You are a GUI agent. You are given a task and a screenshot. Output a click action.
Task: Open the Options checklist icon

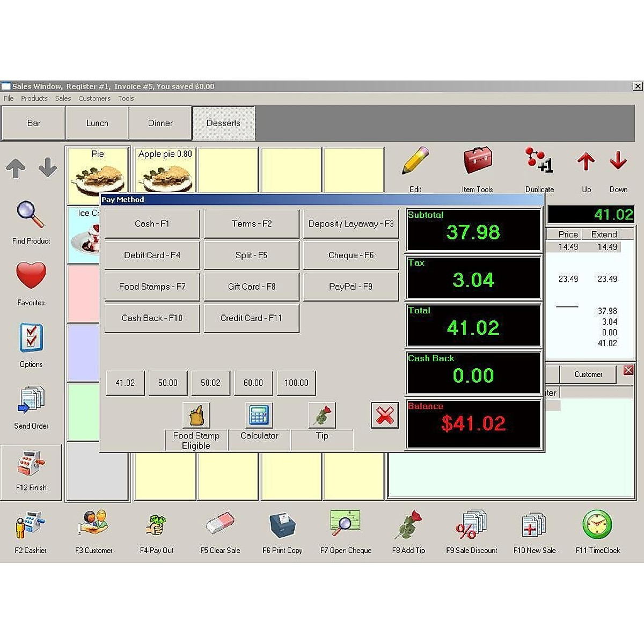[x=31, y=338]
